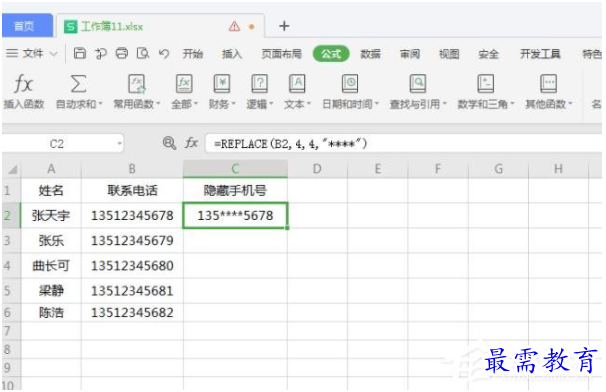
Task: Open the 开始 ribbon tab
Action: pos(192,53)
